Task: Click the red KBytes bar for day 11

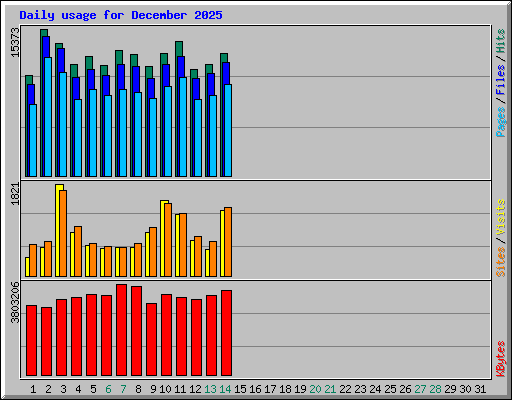Action: 181,336
